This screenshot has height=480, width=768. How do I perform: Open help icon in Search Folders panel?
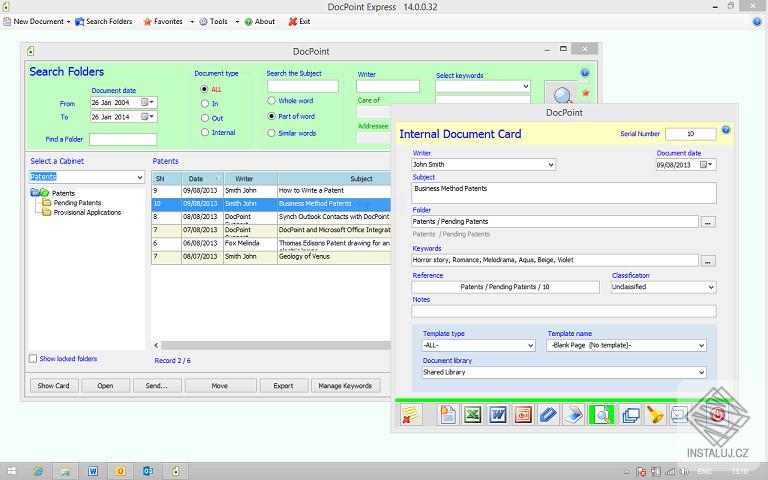click(584, 73)
